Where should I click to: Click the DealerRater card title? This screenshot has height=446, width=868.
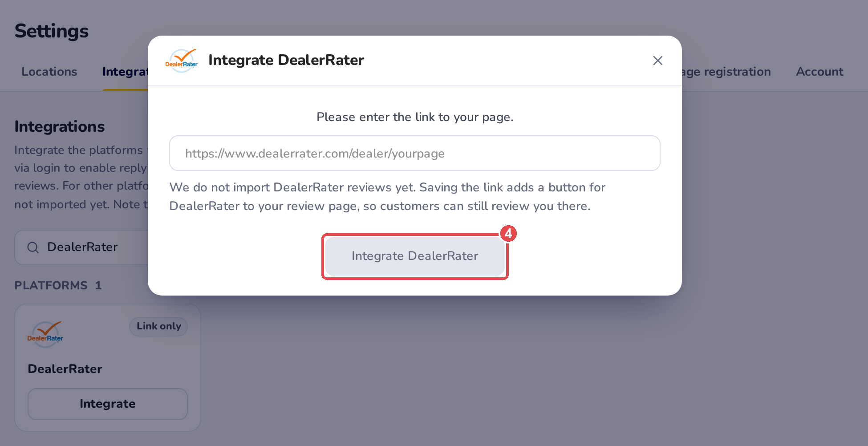(65, 369)
